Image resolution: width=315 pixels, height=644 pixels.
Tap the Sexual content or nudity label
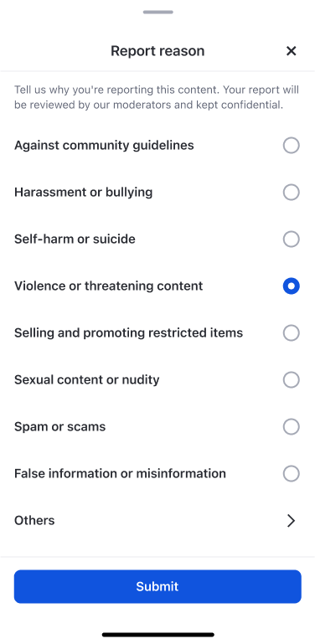(x=86, y=379)
